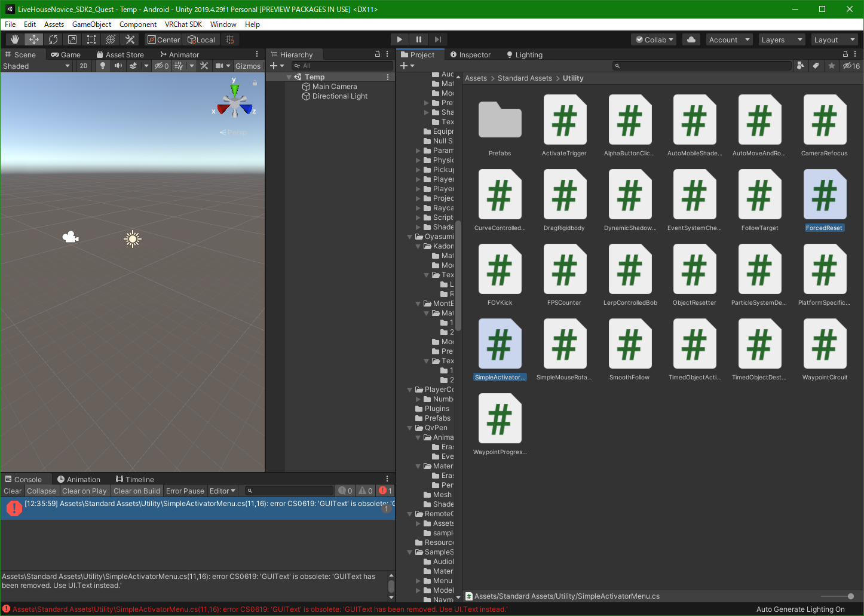This screenshot has height=616, width=864.
Task: Open custom editor tools wrench icon
Action: click(130, 39)
